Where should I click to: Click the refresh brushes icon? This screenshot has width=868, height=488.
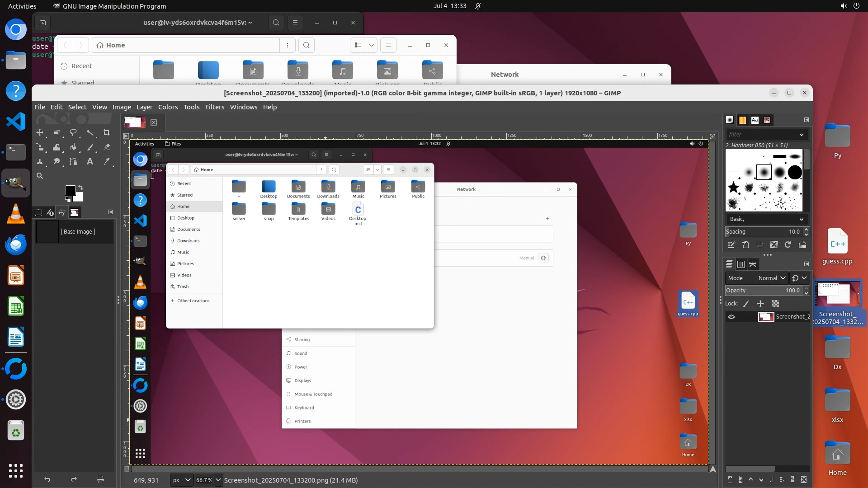pos(788,244)
